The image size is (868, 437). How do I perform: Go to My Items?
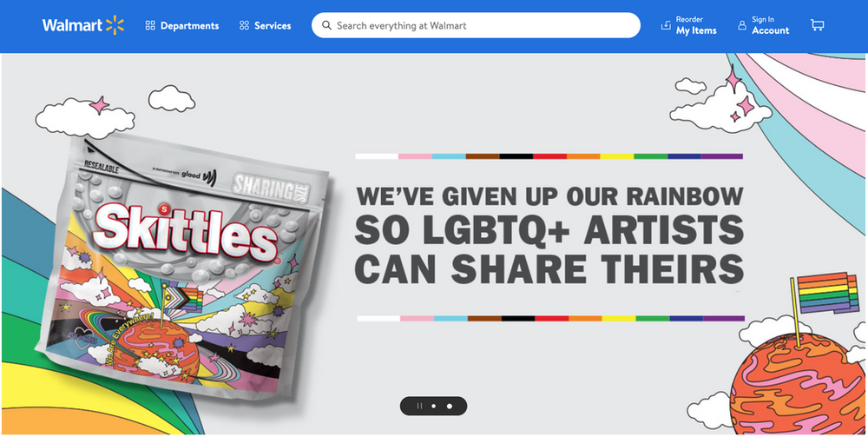pyautogui.click(x=689, y=25)
